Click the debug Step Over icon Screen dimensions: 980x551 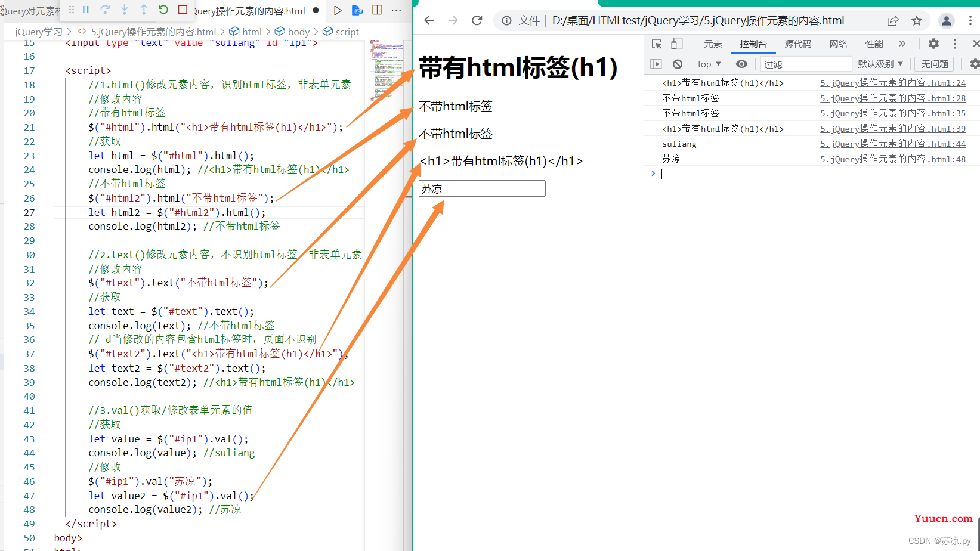tap(105, 10)
